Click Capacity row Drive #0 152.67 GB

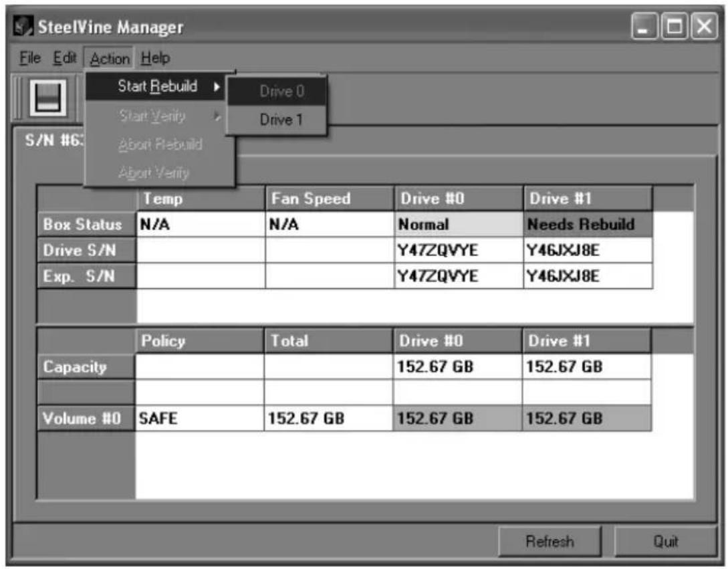pyautogui.click(x=458, y=367)
